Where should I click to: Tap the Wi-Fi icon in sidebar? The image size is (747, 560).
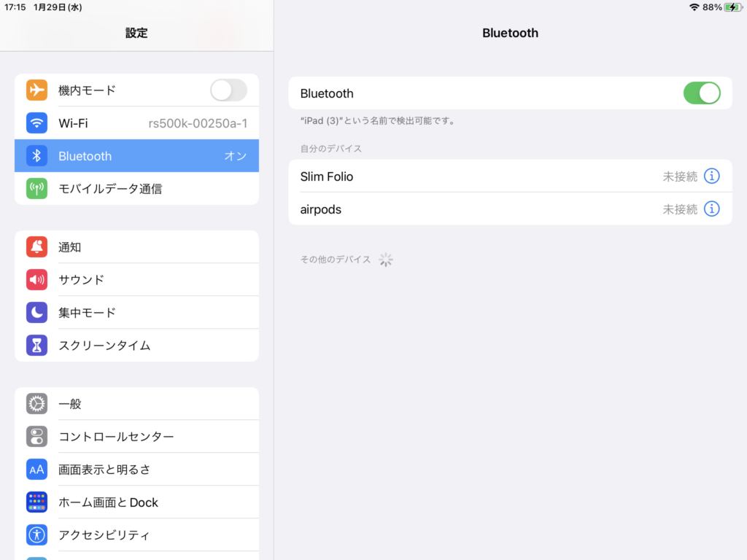36,122
